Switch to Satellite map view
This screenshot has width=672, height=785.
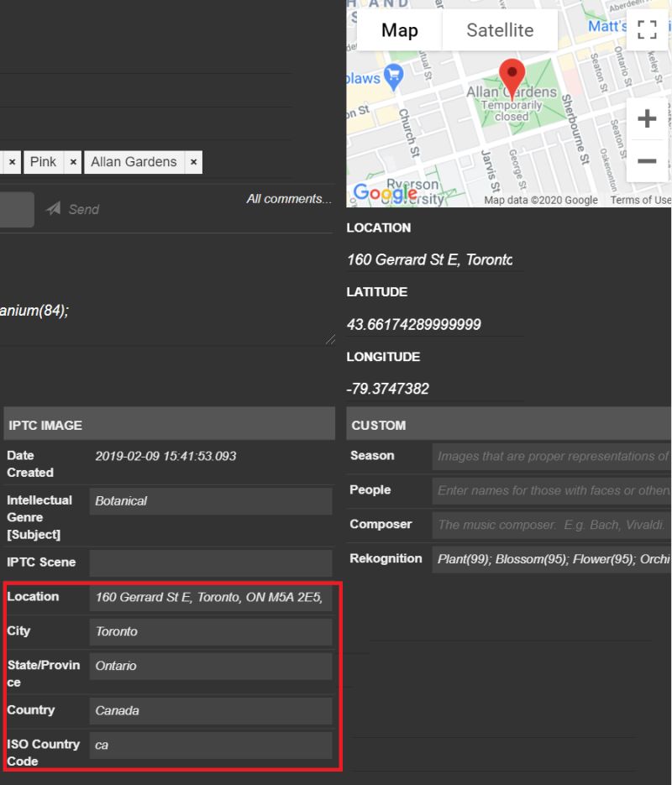pos(500,29)
